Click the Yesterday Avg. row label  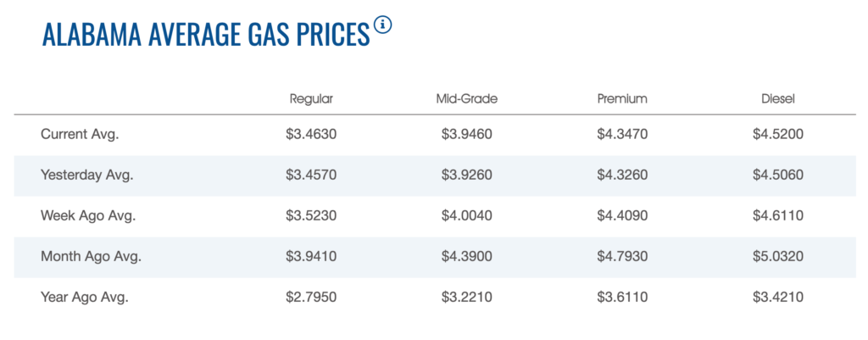pyautogui.click(x=87, y=176)
